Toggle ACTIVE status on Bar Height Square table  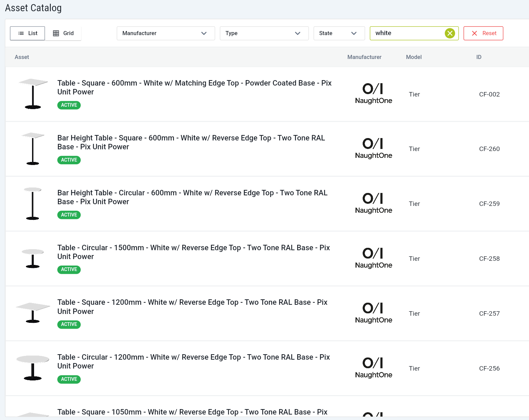(69, 160)
